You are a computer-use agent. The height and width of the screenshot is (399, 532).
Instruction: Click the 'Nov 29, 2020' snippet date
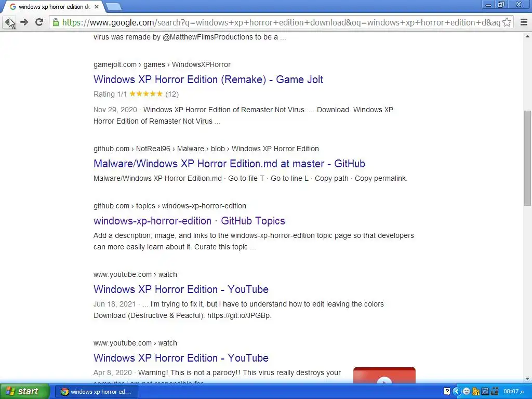115,110
